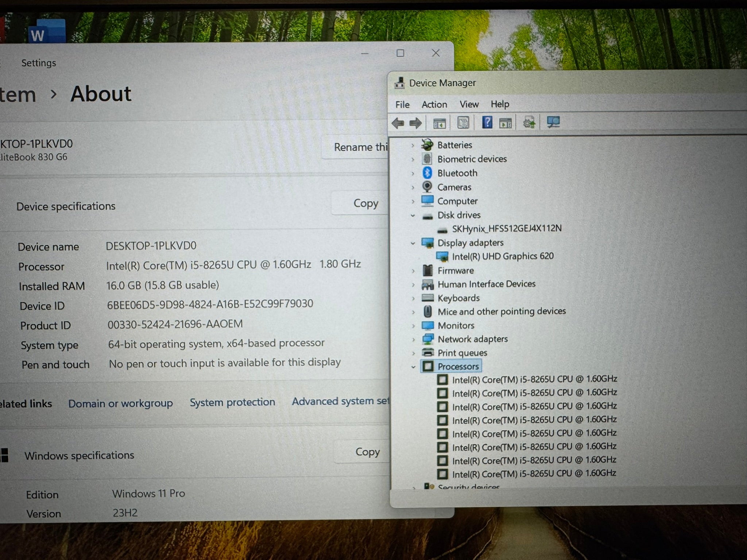Click the Cameras category icon
This screenshot has height=560, width=747.
427,187
